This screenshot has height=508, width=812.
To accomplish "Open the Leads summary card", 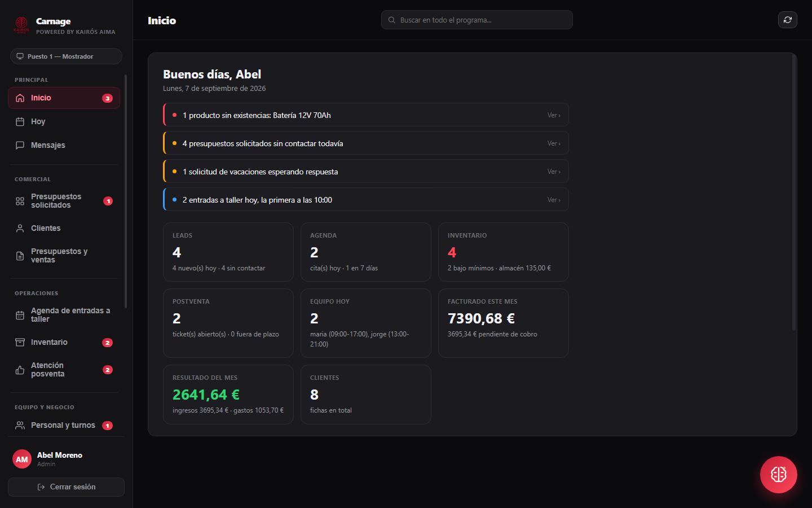I will 228,252.
